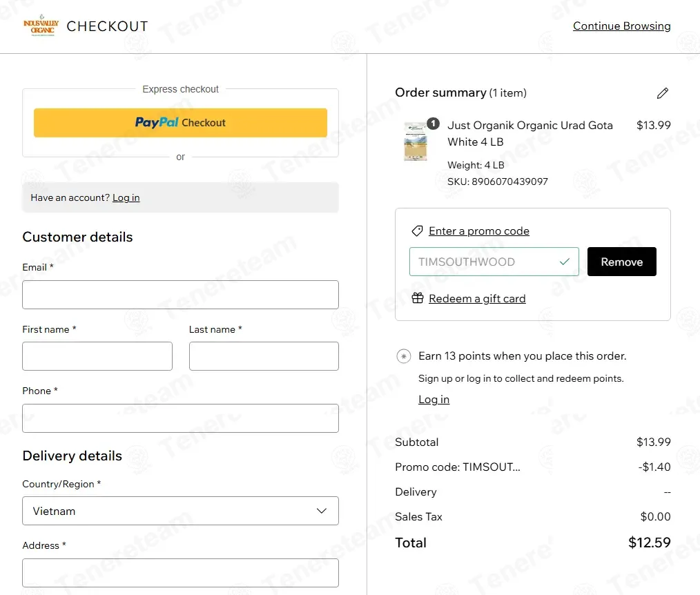The width and height of the screenshot is (700, 595).
Task: Open the Urad Gota product thumbnail
Action: coord(416,142)
